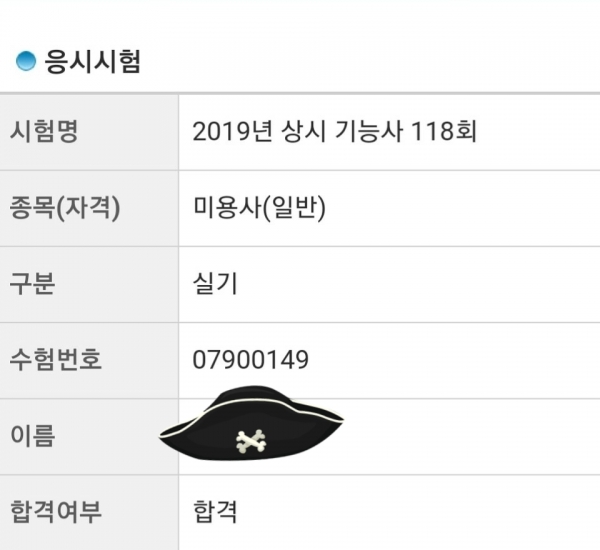Viewport: 600px width, 550px height.
Task: Click the blue circle icon beside 응시시험
Action: [x=26, y=62]
